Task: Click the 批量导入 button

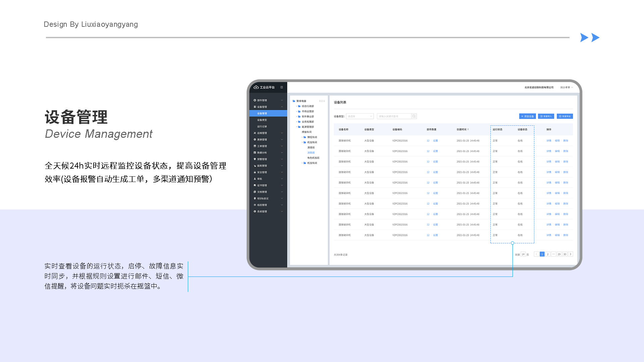Action: click(x=546, y=116)
